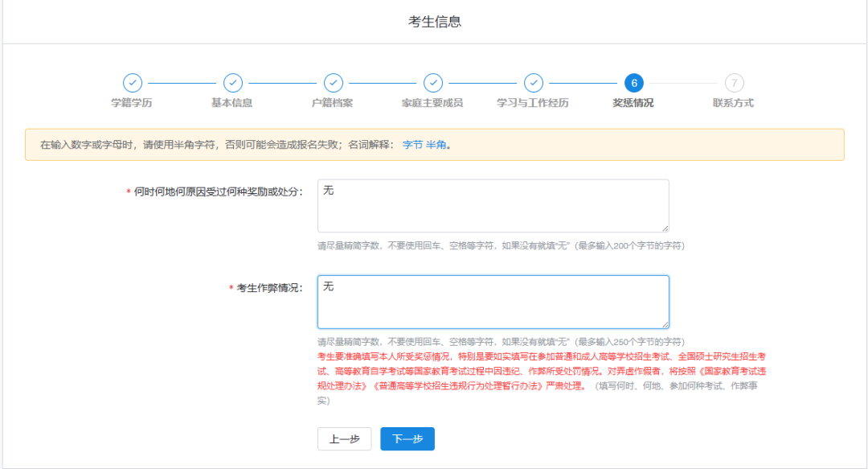This screenshot has height=469, width=868.
Task: Click the checkmark circle above 学习与工作经历
Action: (x=533, y=83)
